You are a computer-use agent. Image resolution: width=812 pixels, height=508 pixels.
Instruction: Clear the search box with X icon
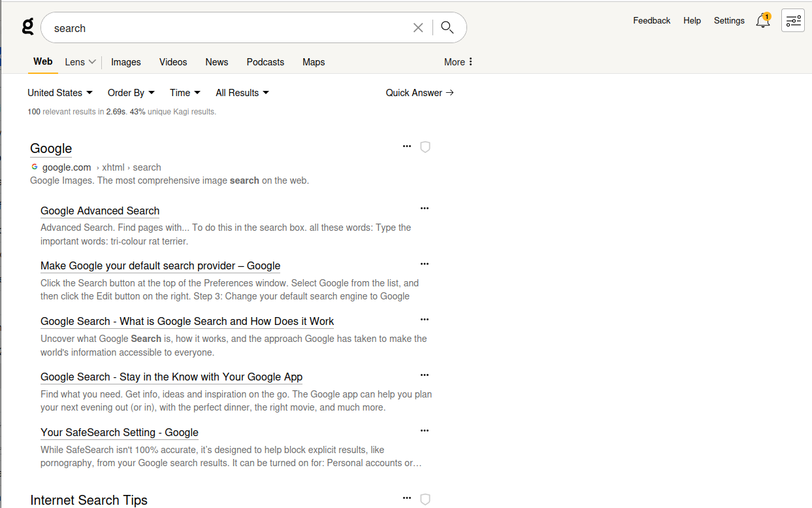coord(418,27)
